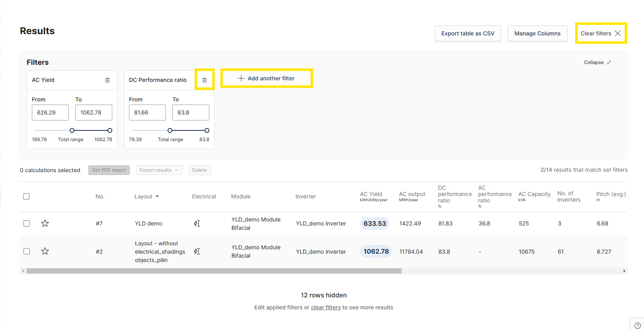The height and width of the screenshot is (330, 644).
Task: Click the Module column header
Action: click(x=241, y=196)
